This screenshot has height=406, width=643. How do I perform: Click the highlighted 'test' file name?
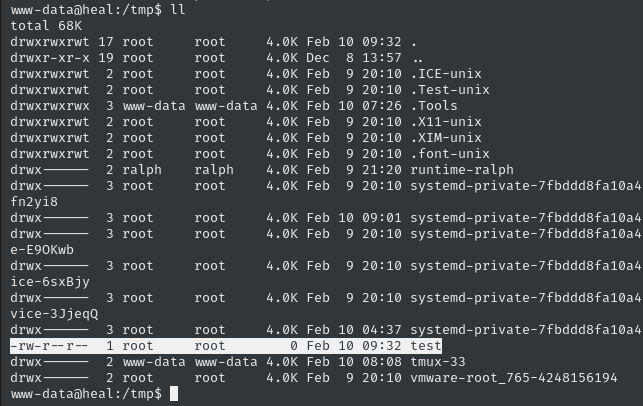426,346
